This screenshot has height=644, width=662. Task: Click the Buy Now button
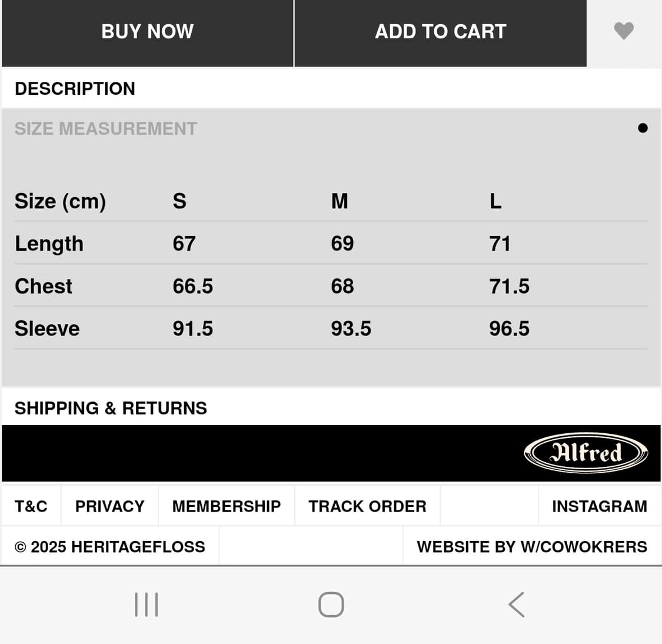(147, 32)
